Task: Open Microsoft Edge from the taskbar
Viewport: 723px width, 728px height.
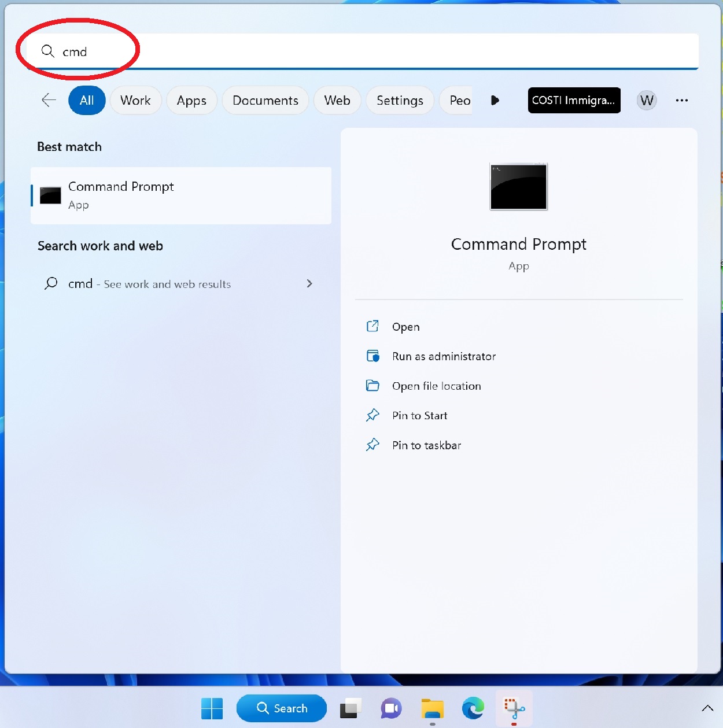Action: click(x=473, y=708)
